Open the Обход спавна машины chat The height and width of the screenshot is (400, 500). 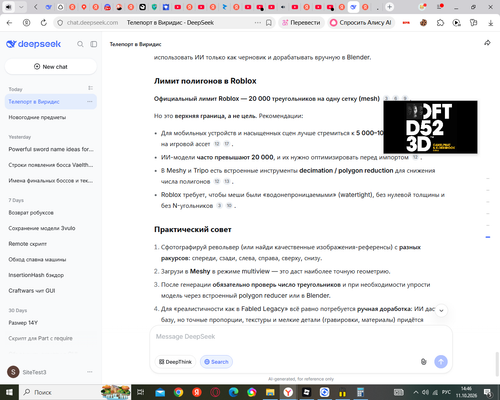pos(51,259)
